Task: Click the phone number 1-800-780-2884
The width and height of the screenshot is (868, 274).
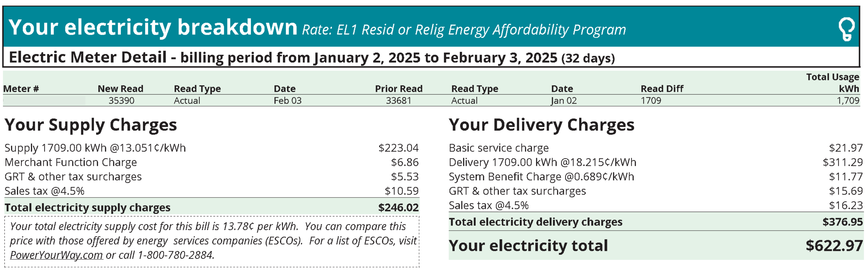Action: (176, 255)
